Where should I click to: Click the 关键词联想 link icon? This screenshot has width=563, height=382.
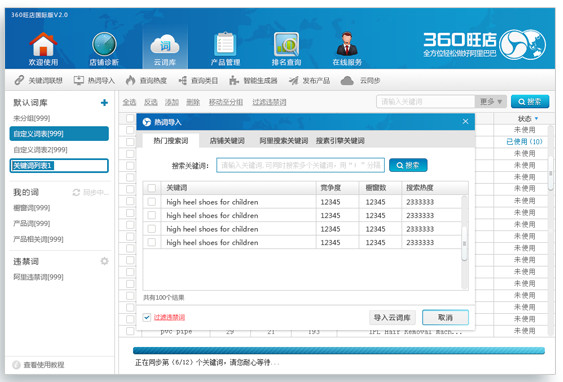(x=19, y=80)
